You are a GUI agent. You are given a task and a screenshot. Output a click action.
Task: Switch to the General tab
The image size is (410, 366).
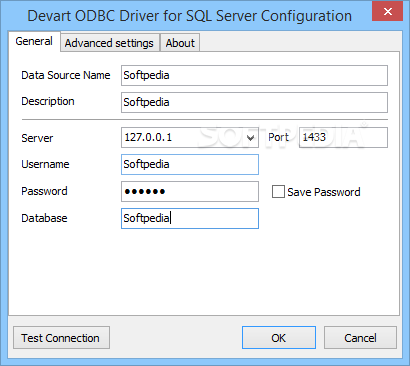click(34, 41)
